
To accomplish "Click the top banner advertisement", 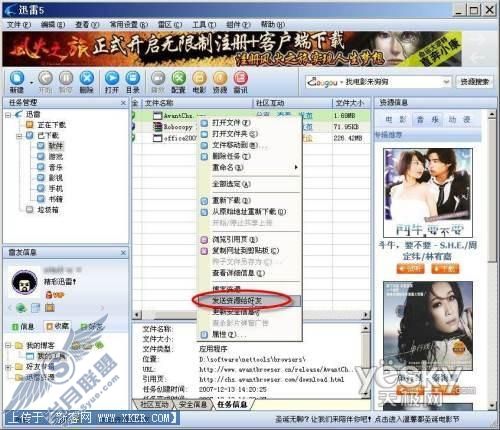I will coord(232,49).
